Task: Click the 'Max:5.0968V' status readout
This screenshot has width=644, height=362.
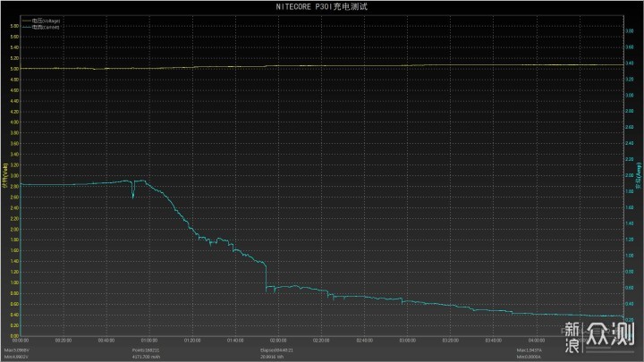Action: (x=16, y=350)
